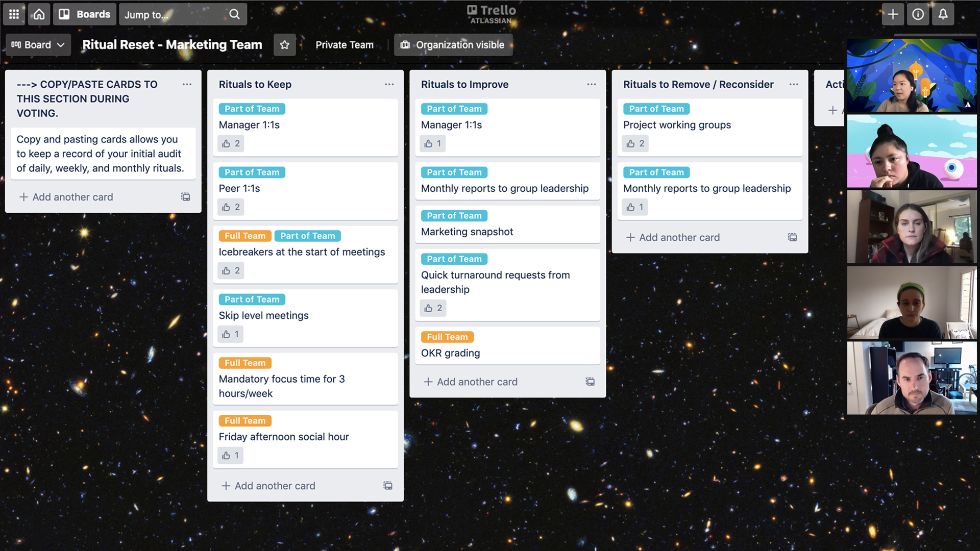Click the notifications bell icon
The height and width of the screenshot is (551, 980).
tap(943, 14)
